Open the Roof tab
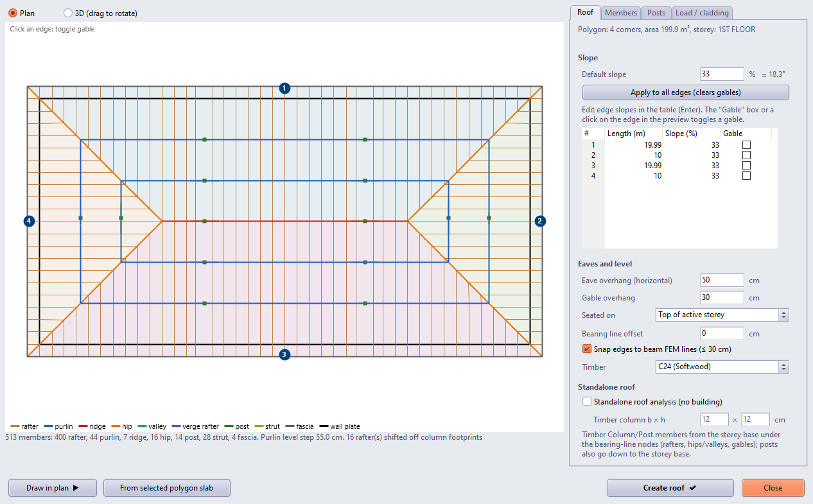Image resolution: width=813 pixels, height=504 pixels. [x=585, y=12]
